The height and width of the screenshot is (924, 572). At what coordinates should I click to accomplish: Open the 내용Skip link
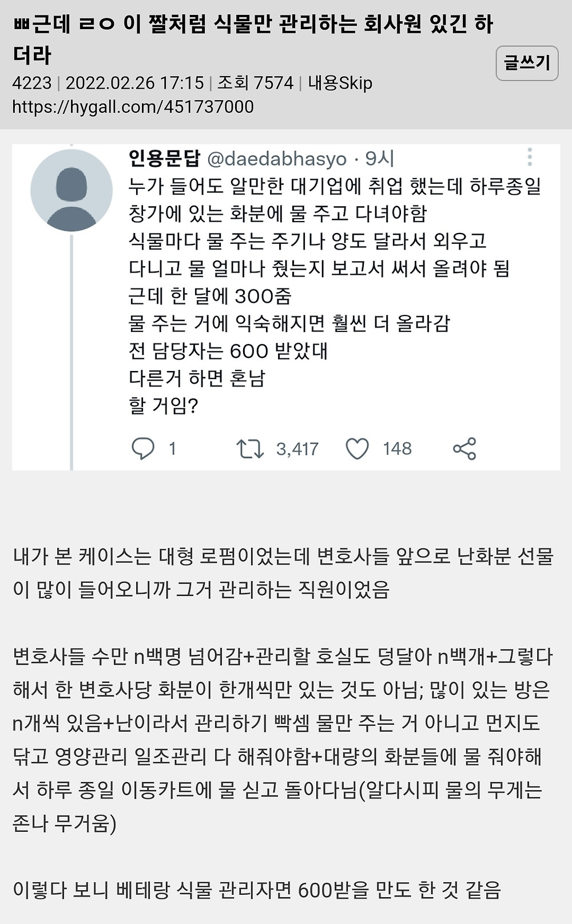[x=340, y=83]
